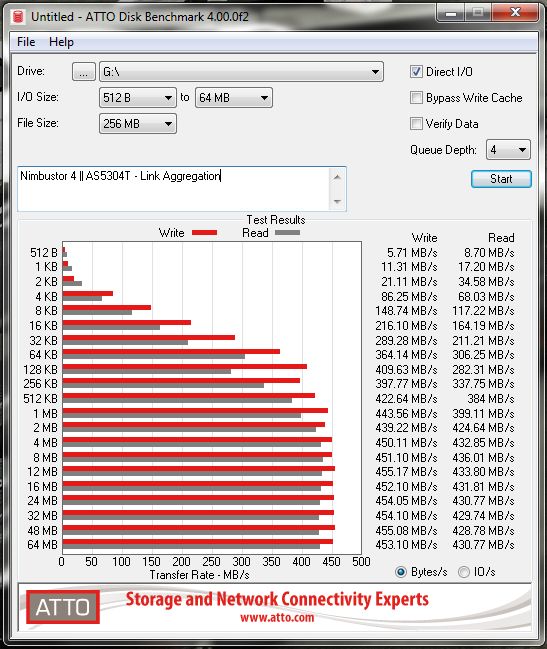547x649 pixels.
Task: Click the 512 B read value 8.70 MB/s
Action: [x=489, y=252]
